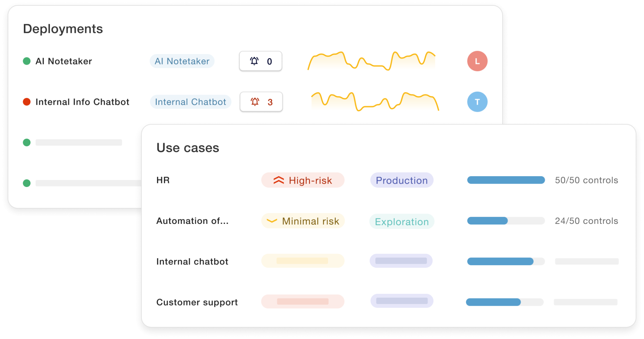644x339 pixels.
Task: Click the Exploration stage badge
Action: tap(401, 222)
